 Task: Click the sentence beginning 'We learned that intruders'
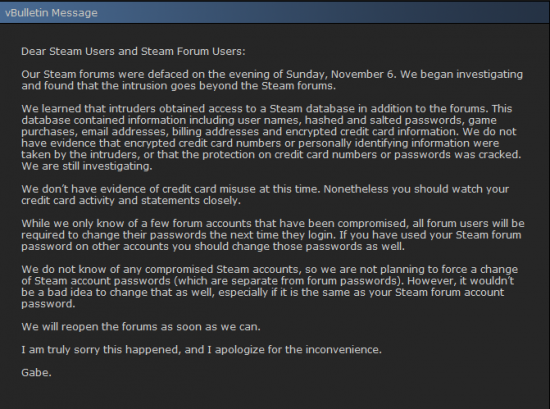click(x=255, y=109)
